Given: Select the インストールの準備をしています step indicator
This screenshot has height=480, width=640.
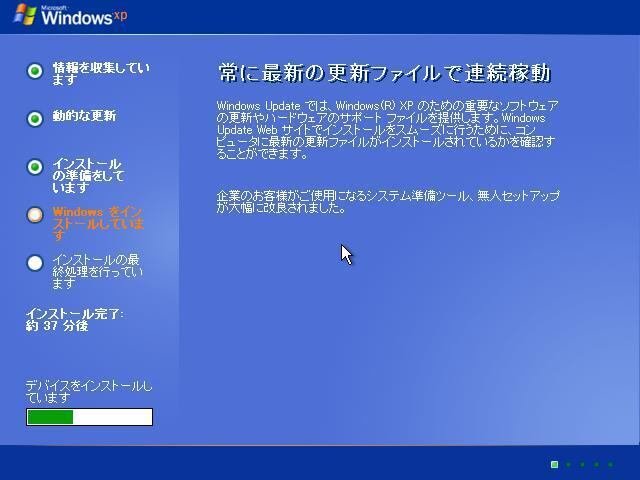Looking at the screenshot, I should 35,167.
